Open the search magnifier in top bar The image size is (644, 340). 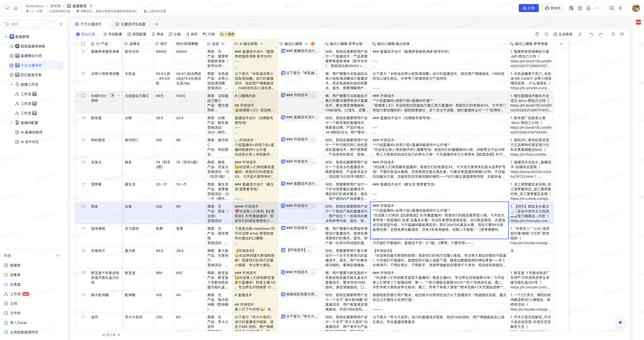coord(612,8)
